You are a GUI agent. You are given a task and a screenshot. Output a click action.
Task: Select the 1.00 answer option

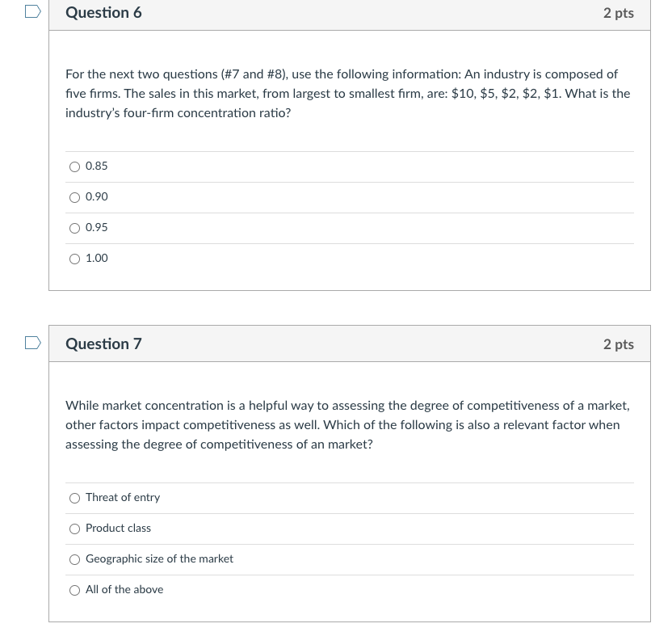(x=74, y=259)
